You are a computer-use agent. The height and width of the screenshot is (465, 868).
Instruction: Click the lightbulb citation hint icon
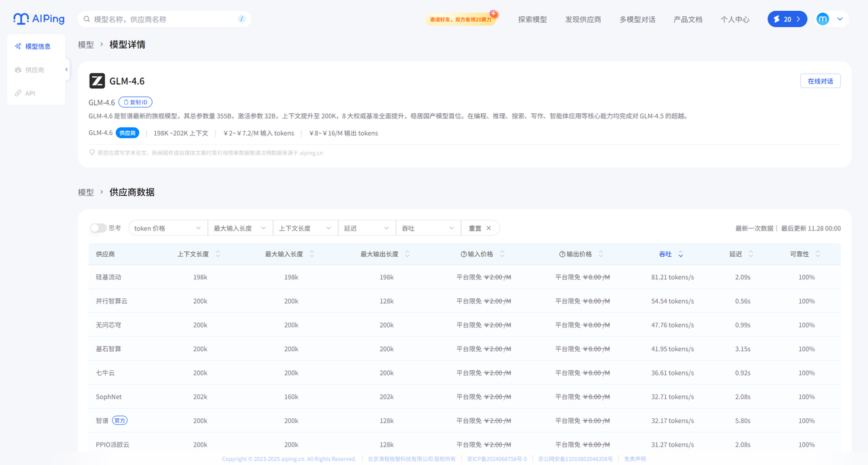[92, 153]
